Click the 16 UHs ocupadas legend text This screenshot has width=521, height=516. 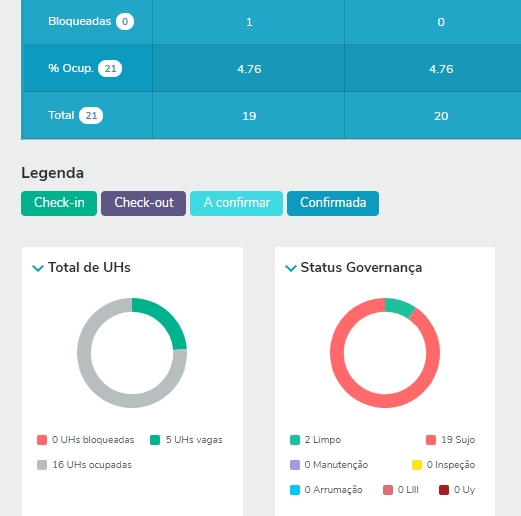92,465
